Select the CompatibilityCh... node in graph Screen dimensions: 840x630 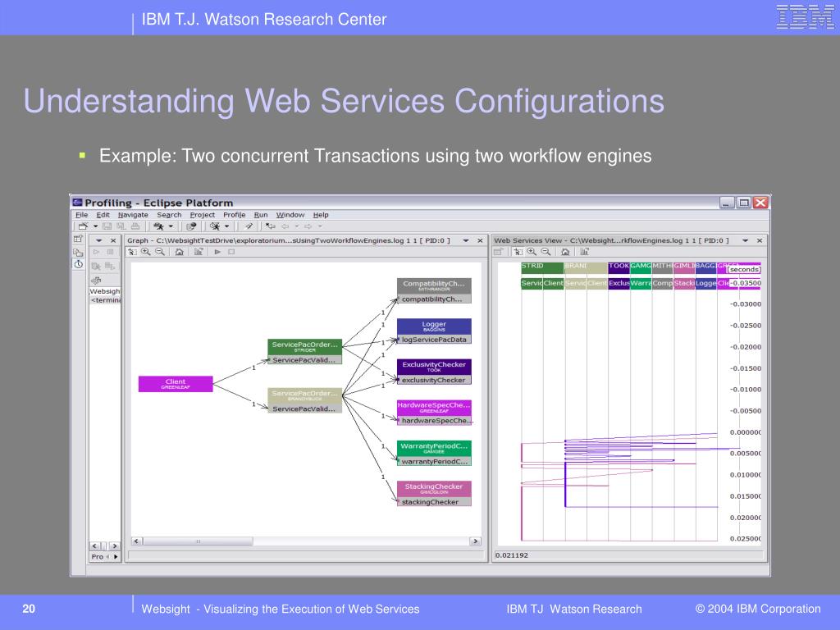tap(434, 291)
